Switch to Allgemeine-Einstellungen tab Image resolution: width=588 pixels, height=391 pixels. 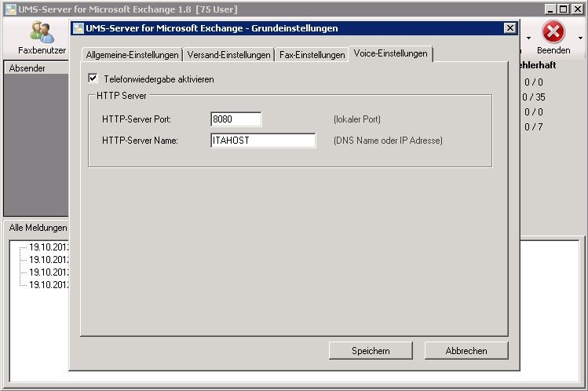(132, 55)
